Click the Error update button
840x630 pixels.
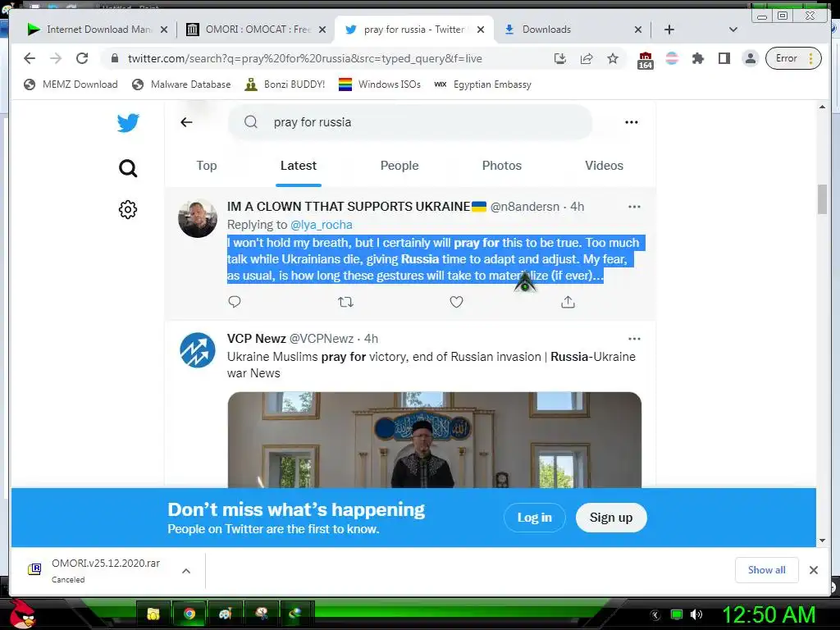(x=793, y=58)
